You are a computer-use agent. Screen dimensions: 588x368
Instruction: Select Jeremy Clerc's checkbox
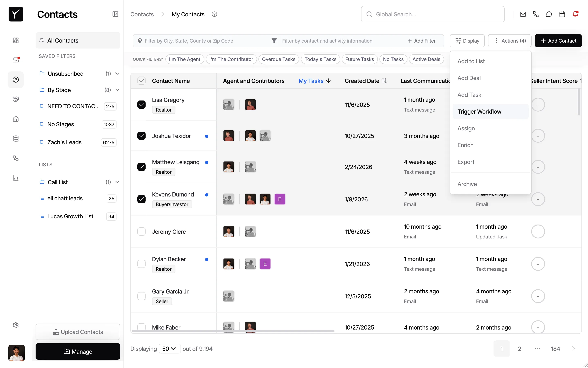[x=141, y=231]
